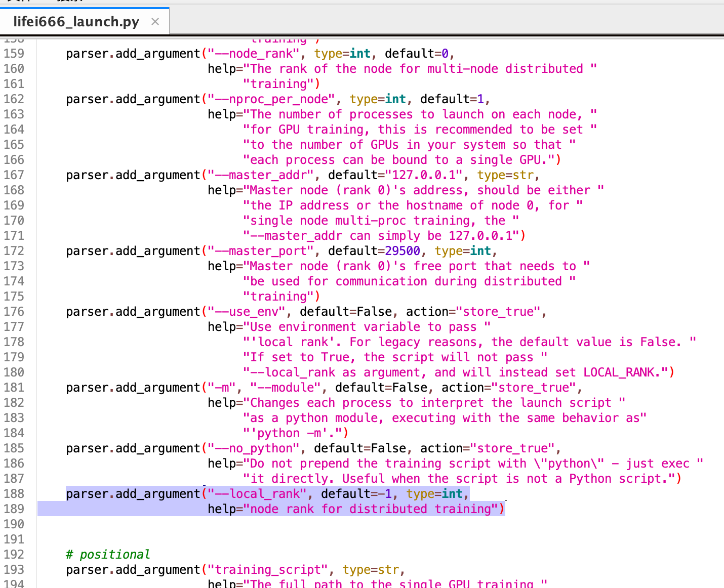Click the "# positional" comment
Image resolution: width=724 pixels, height=588 pixels.
(x=108, y=555)
